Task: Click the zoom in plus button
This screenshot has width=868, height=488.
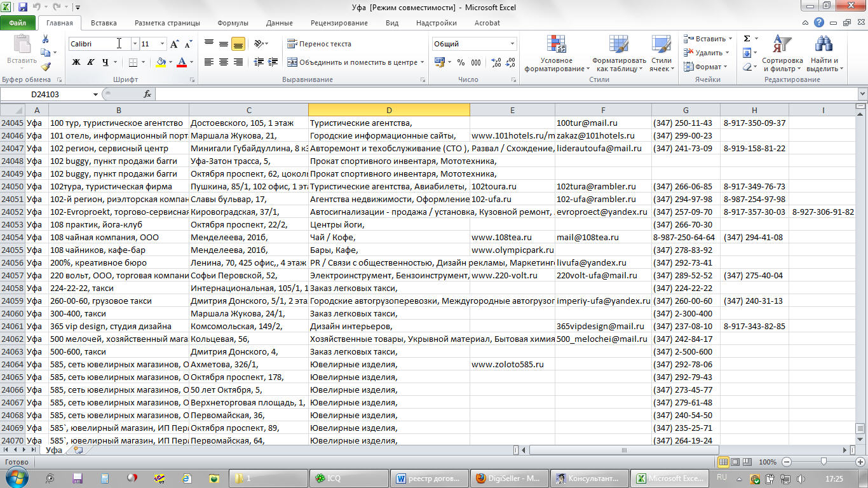Action: [x=860, y=462]
